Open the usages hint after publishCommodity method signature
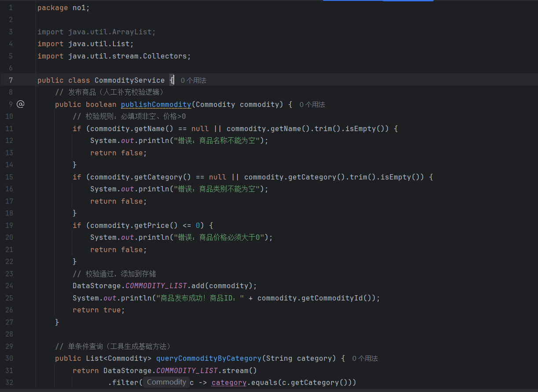This screenshot has width=538, height=392. coord(312,105)
